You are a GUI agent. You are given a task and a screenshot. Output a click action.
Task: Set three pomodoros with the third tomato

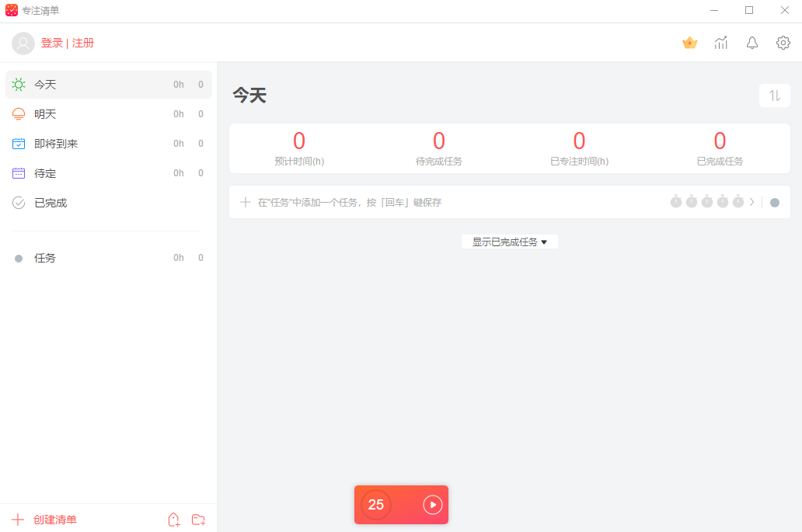click(707, 201)
